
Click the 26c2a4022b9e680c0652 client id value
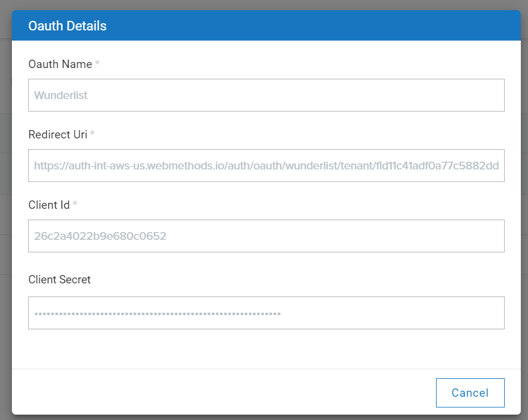[x=100, y=236]
